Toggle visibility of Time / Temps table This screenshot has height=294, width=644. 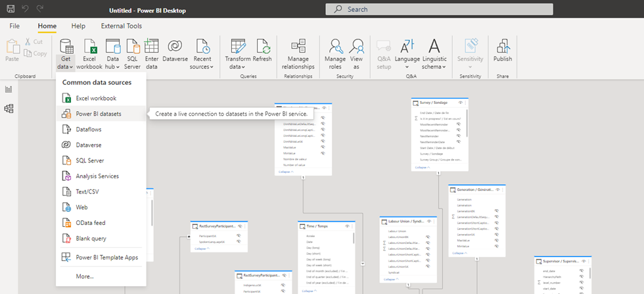tap(347, 226)
